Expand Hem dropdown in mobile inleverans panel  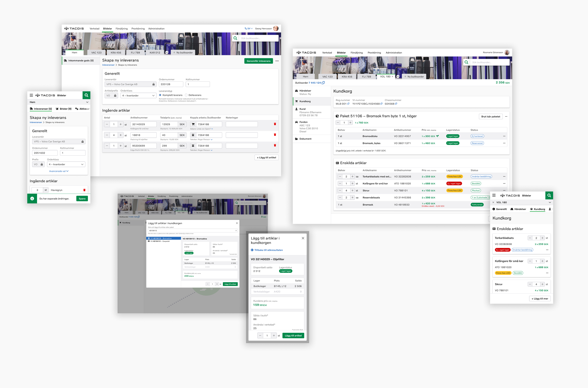[x=87, y=102]
